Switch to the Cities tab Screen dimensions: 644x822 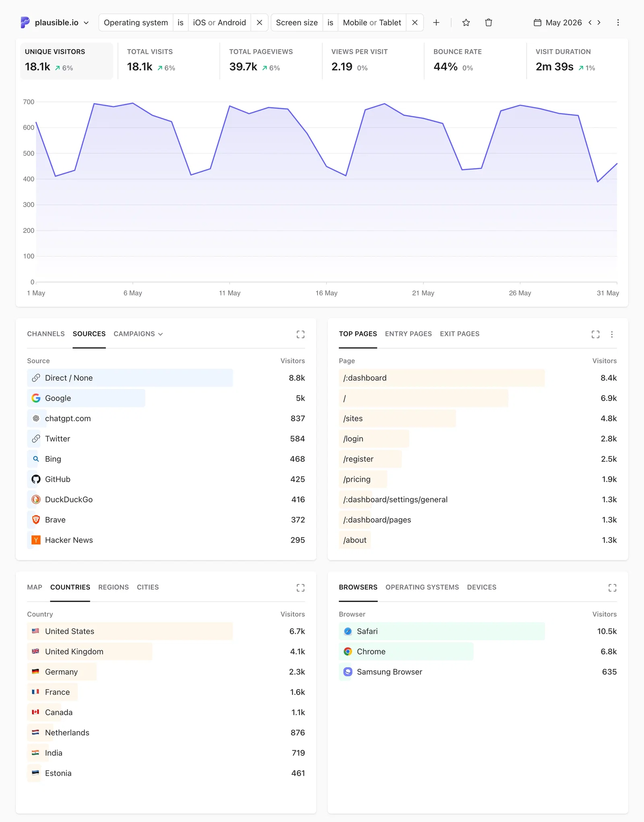pyautogui.click(x=148, y=587)
